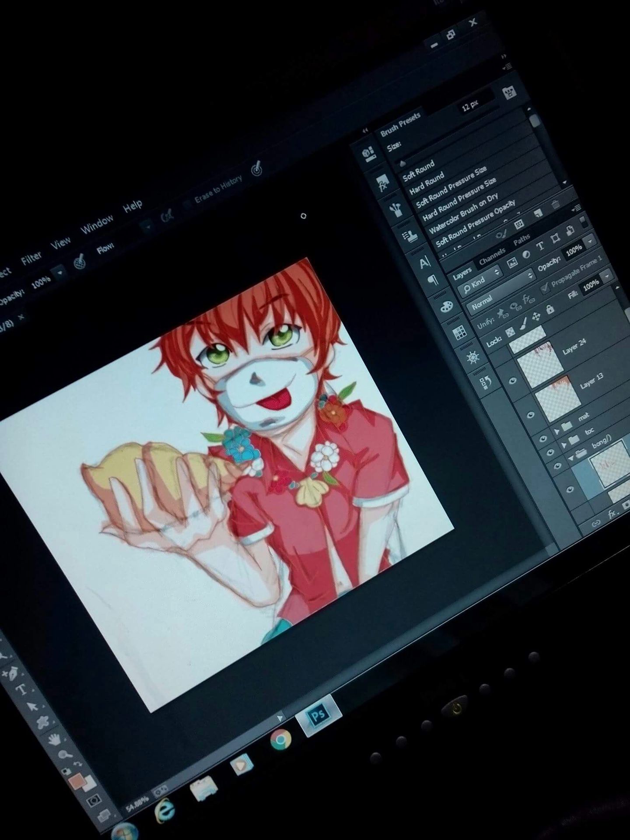Hide Layer 13 with eye icon

coord(531,414)
